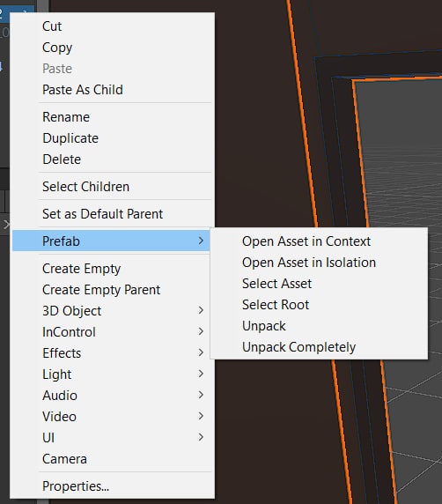The width and height of the screenshot is (442, 504).
Task: Click the InControl submenu chevron
Action: pos(201,331)
